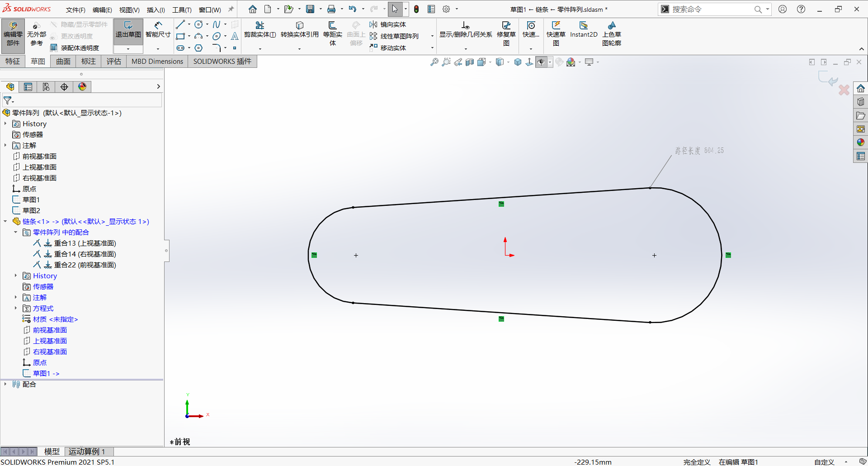Pin the menu bar with pushpin
868x466 pixels.
231,9
